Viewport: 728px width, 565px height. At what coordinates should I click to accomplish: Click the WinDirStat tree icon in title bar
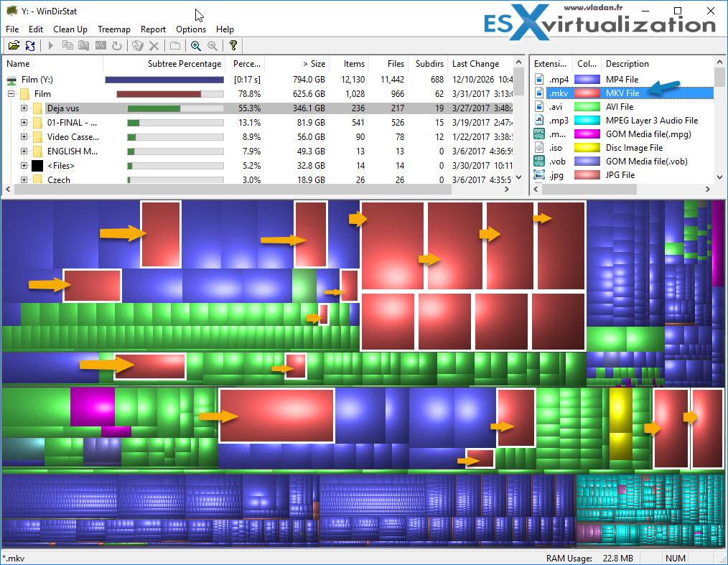[x=12, y=11]
